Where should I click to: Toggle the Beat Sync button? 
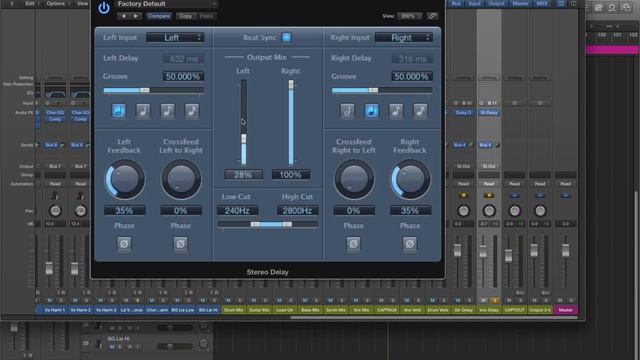[x=287, y=37]
